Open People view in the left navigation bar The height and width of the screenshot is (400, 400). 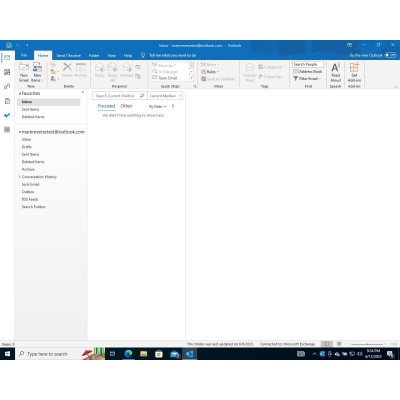(7, 87)
